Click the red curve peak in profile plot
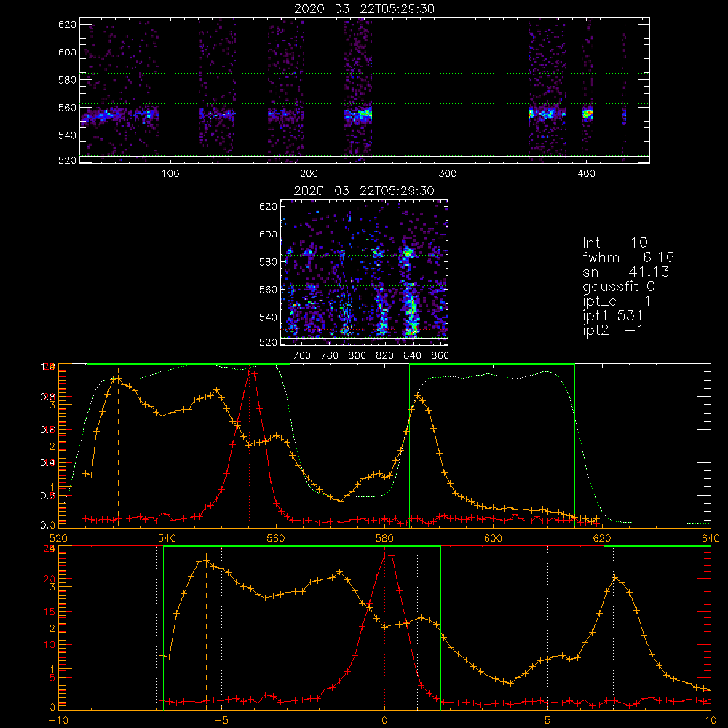The height and width of the screenshot is (728, 728). click(x=251, y=372)
